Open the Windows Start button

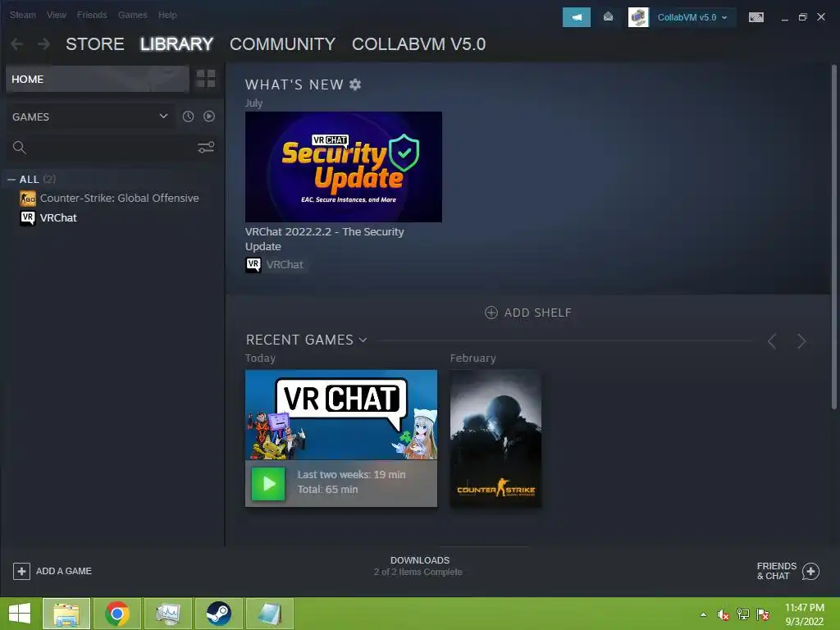(x=20, y=614)
